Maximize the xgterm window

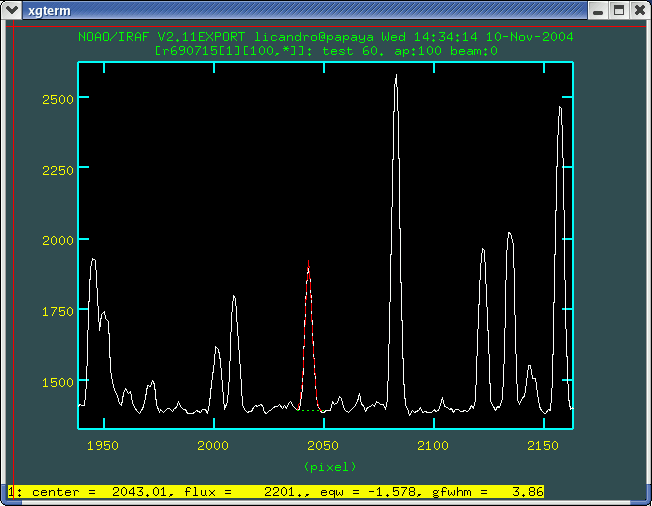618,11
